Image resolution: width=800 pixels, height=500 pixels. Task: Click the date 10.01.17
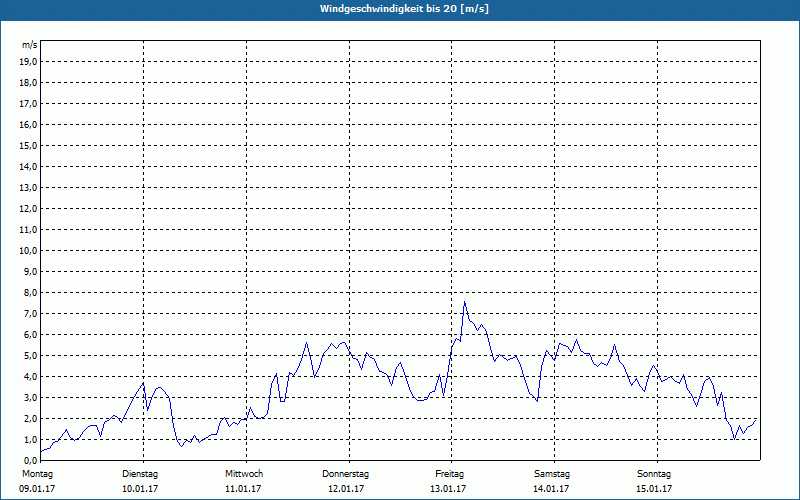click(140, 489)
